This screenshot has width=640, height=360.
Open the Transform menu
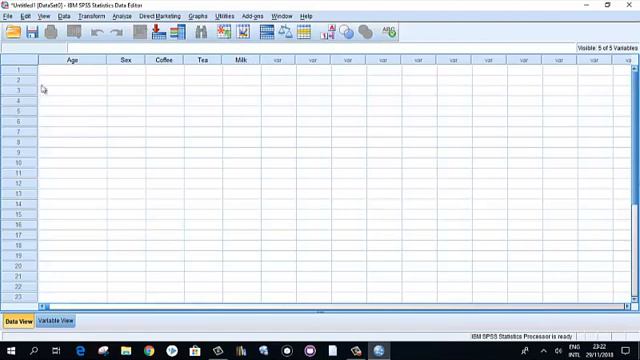92,16
